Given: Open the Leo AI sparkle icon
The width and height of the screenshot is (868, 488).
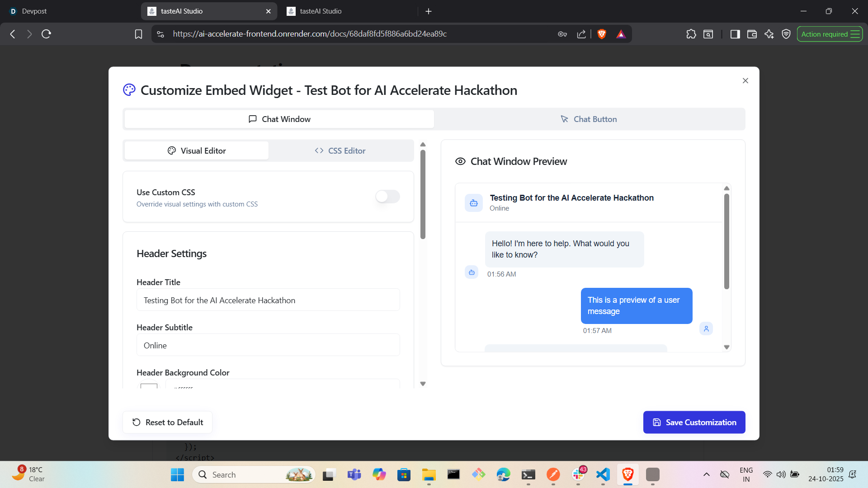Looking at the screenshot, I should coord(769,34).
